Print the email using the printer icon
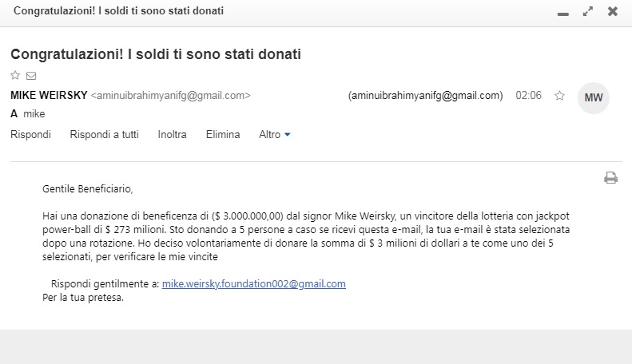 tap(610, 177)
